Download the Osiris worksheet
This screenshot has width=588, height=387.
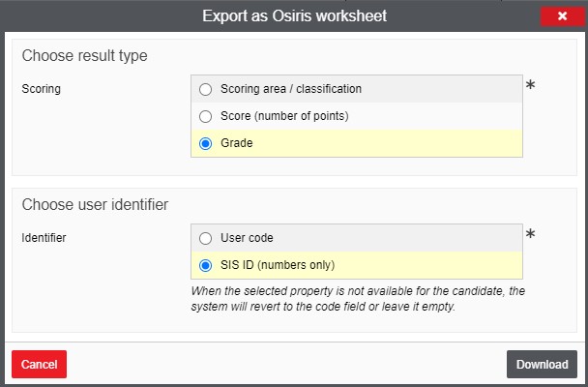(x=542, y=364)
